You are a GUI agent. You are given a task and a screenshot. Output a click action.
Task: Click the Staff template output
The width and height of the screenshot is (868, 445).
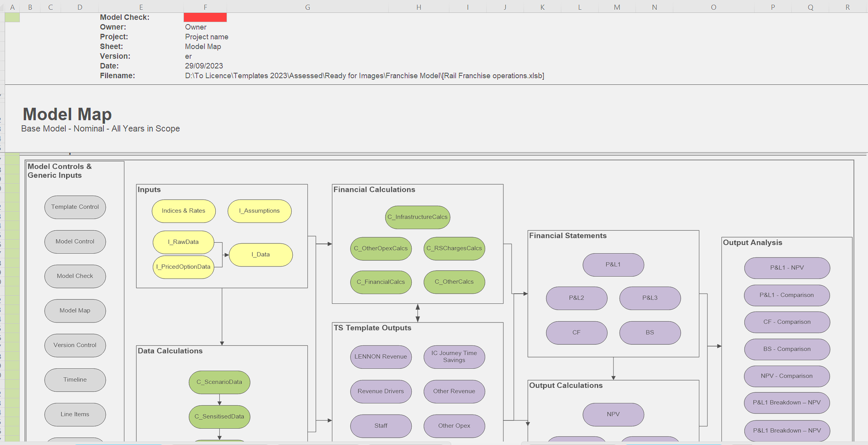[x=381, y=426]
